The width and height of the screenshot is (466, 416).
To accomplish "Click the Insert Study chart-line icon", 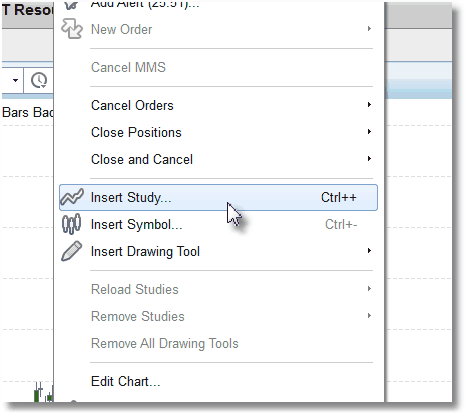I will click(x=72, y=197).
